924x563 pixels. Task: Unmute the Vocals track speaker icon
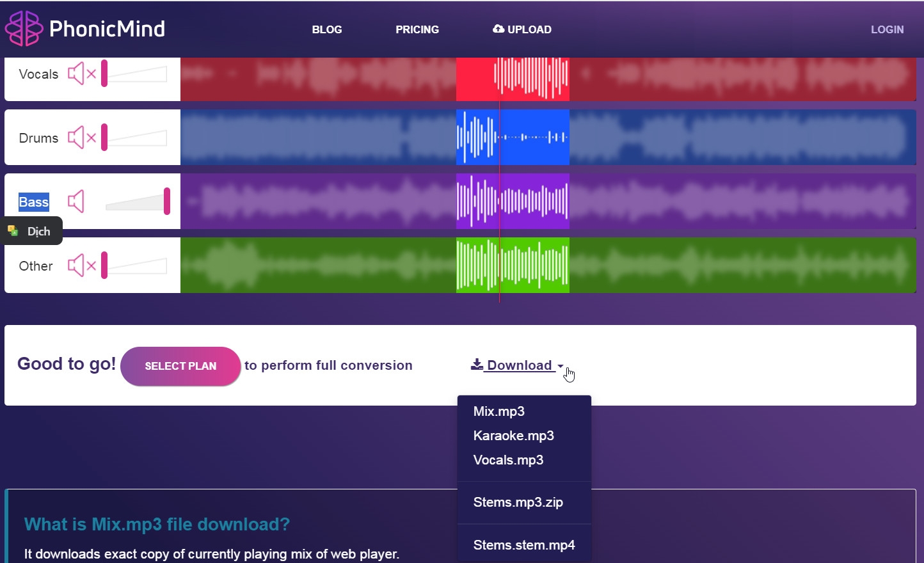click(x=82, y=74)
